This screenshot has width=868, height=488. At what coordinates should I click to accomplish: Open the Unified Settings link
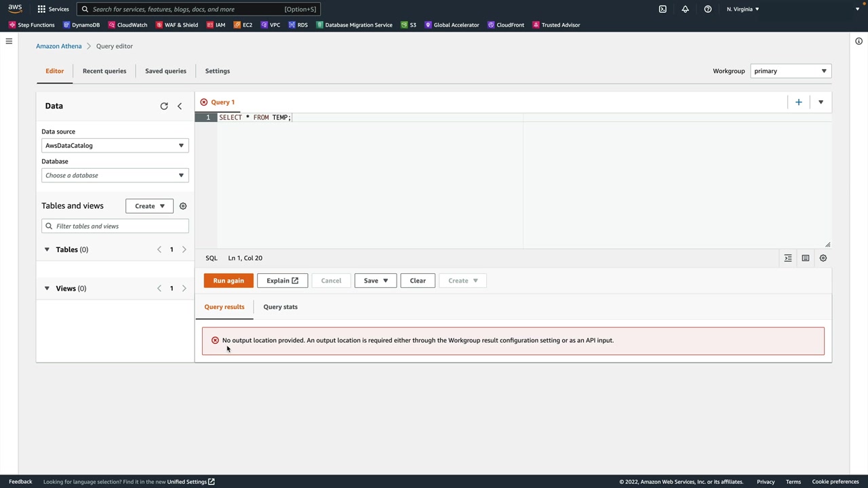191,482
